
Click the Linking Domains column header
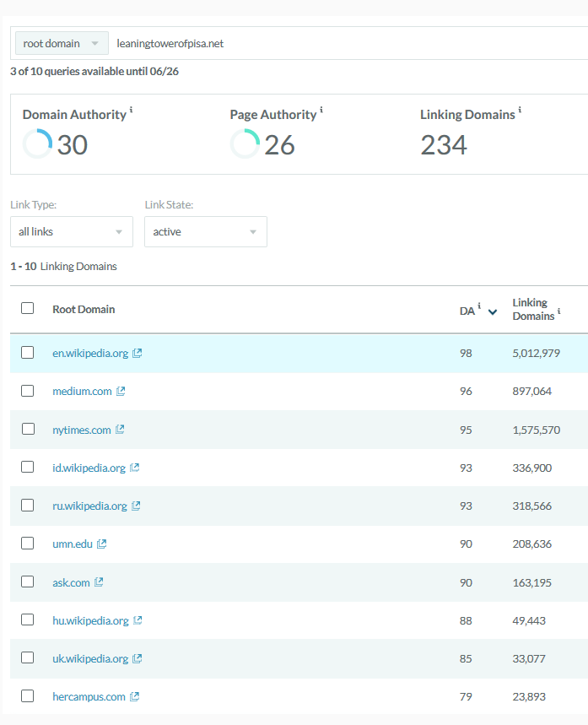click(533, 309)
